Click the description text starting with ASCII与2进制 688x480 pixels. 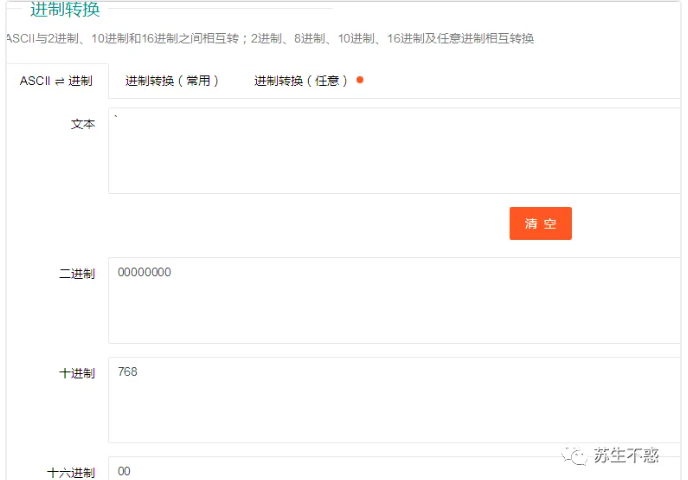(270, 39)
